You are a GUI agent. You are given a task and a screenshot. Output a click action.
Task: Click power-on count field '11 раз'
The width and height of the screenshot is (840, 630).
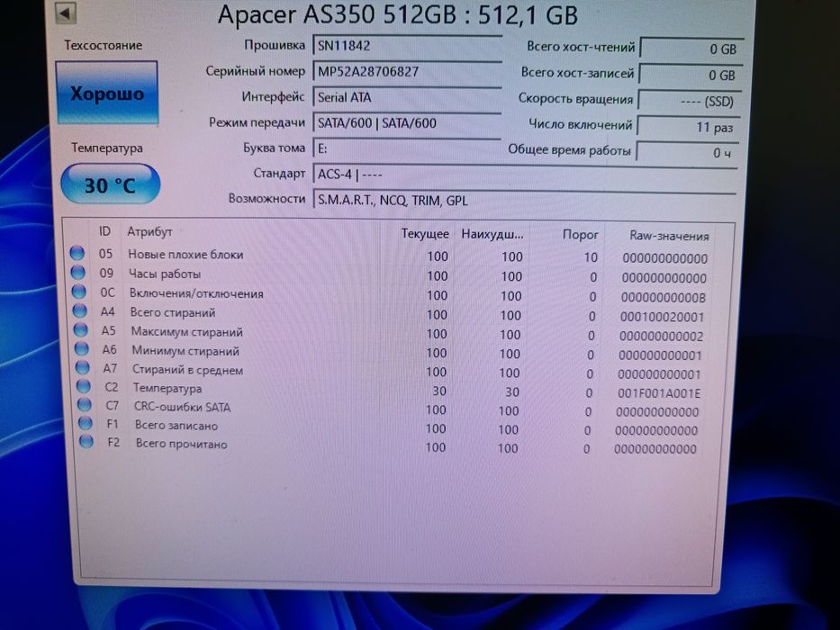pyautogui.click(x=689, y=127)
